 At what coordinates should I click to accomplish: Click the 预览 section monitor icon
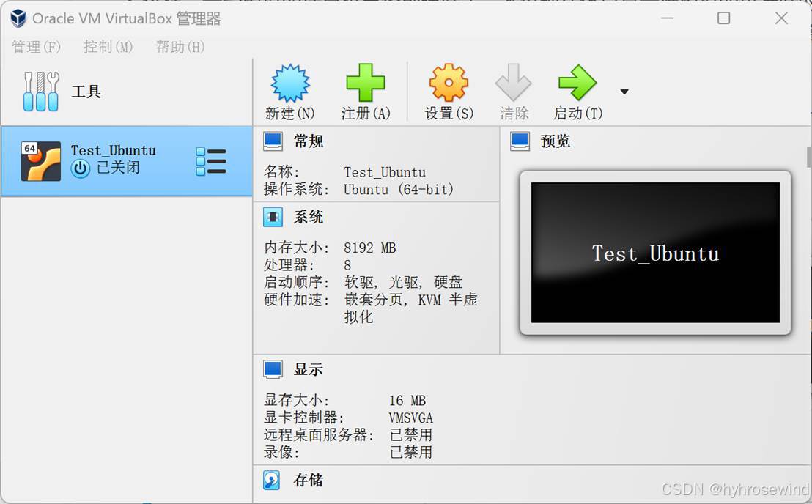click(x=520, y=141)
